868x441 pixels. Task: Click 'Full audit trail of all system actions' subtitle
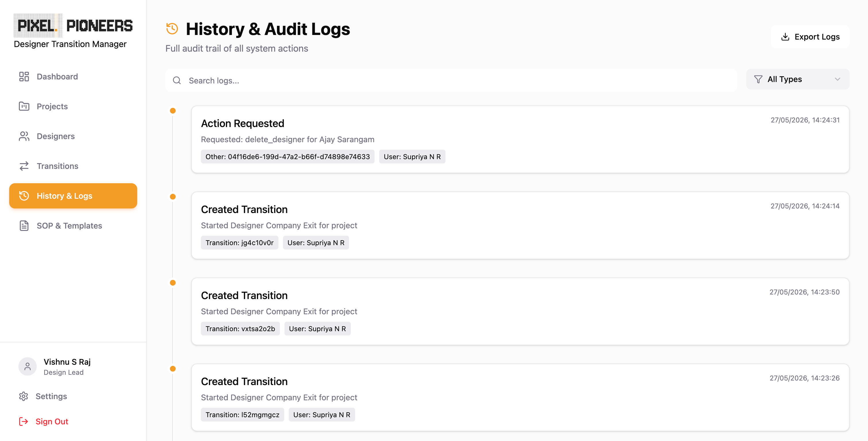coord(237,48)
